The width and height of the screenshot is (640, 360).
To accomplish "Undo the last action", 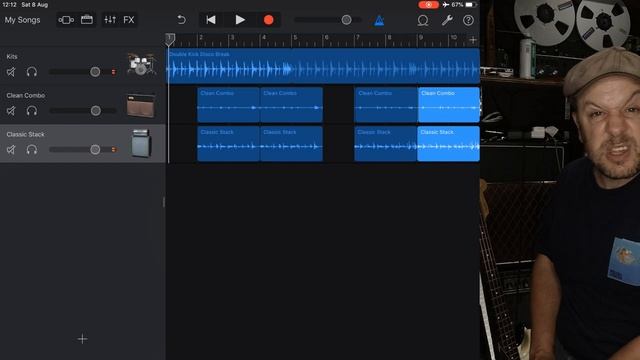I will point(181,20).
